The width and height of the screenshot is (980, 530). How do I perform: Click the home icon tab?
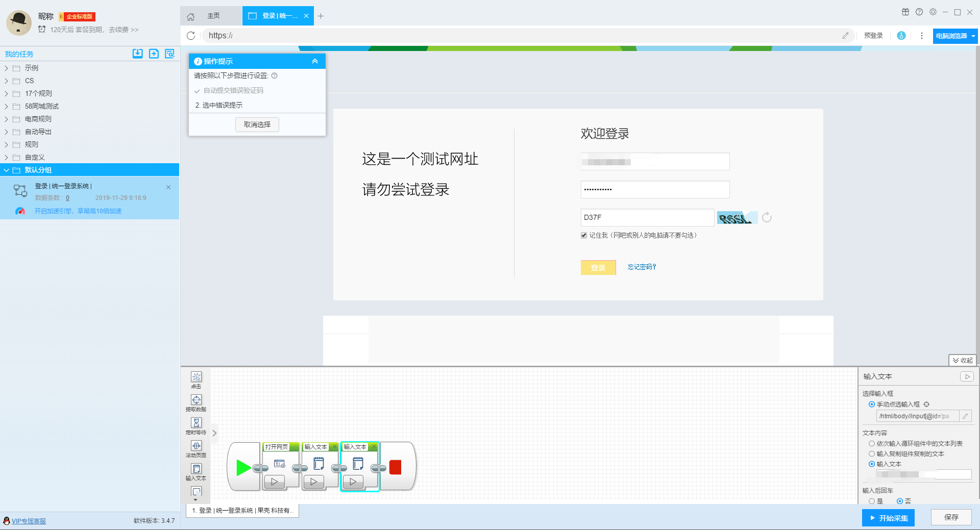(191, 16)
